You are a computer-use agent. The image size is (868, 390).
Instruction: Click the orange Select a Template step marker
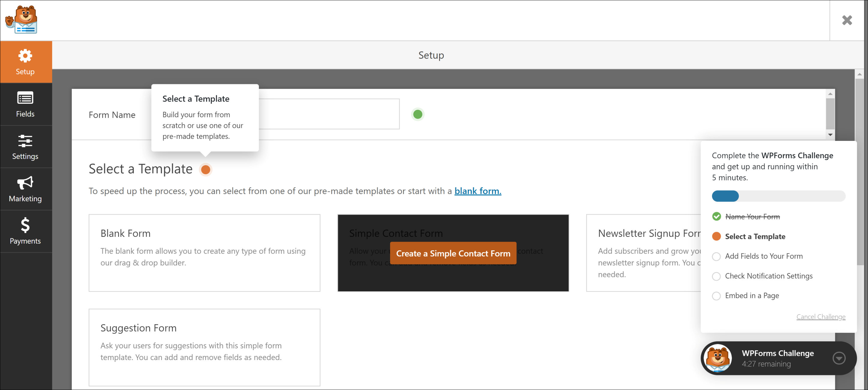click(x=716, y=237)
